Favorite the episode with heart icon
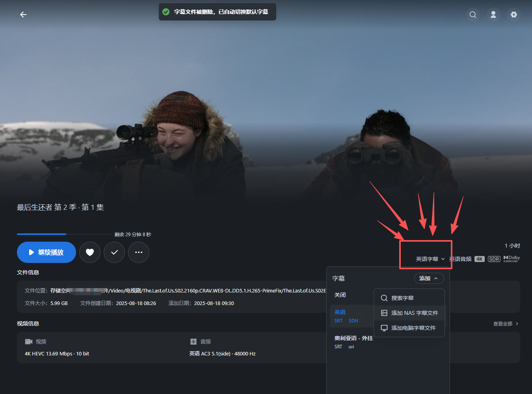The height and width of the screenshot is (394, 532). (90, 252)
